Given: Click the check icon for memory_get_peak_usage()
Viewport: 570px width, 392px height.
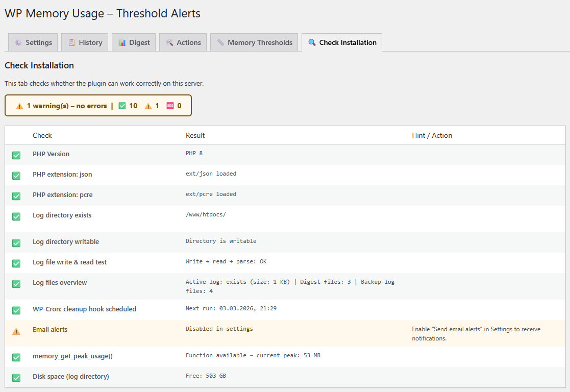Looking at the screenshot, I should click(16, 357).
